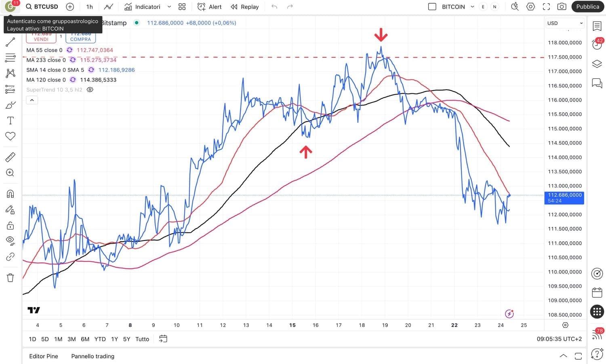Show the hidden SuperTrend indicator

[90, 90]
